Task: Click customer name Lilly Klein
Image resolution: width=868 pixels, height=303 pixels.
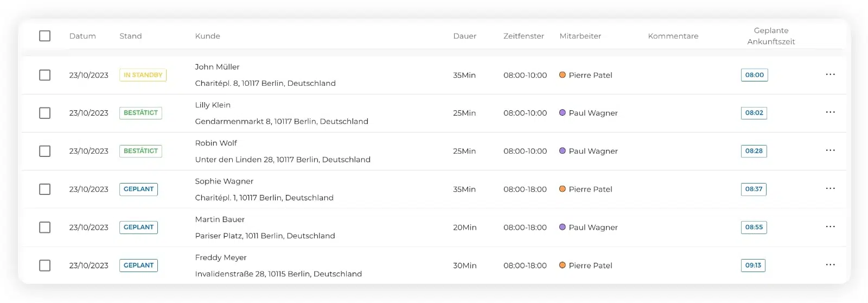Action: (x=213, y=105)
